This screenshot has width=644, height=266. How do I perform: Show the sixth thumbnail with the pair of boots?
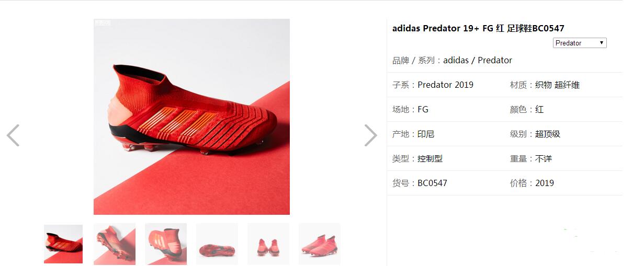pyautogui.click(x=320, y=244)
